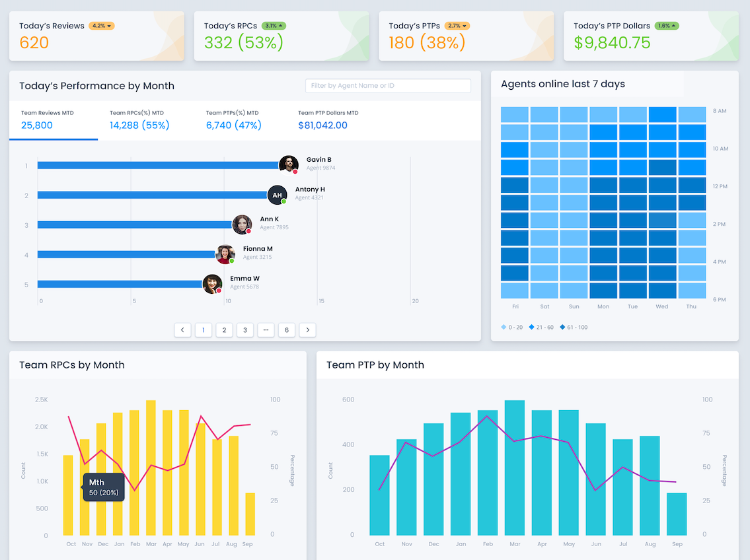This screenshot has height=560, width=750.
Task: Jump to page 6 of agent rankings
Action: click(286, 330)
